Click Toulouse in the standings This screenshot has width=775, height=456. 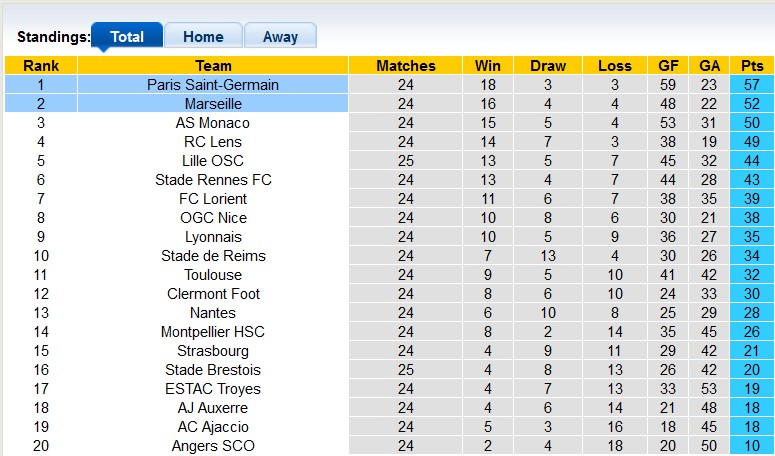point(213,275)
